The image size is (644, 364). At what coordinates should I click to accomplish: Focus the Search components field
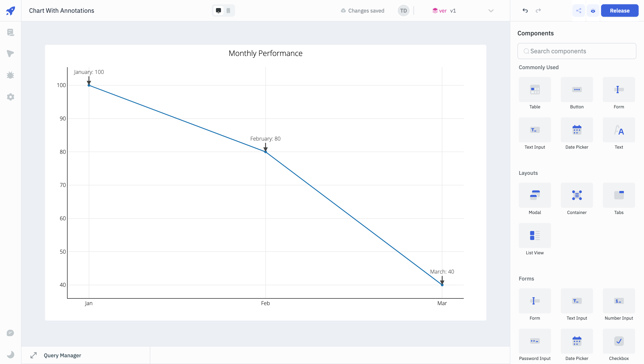[x=576, y=51]
